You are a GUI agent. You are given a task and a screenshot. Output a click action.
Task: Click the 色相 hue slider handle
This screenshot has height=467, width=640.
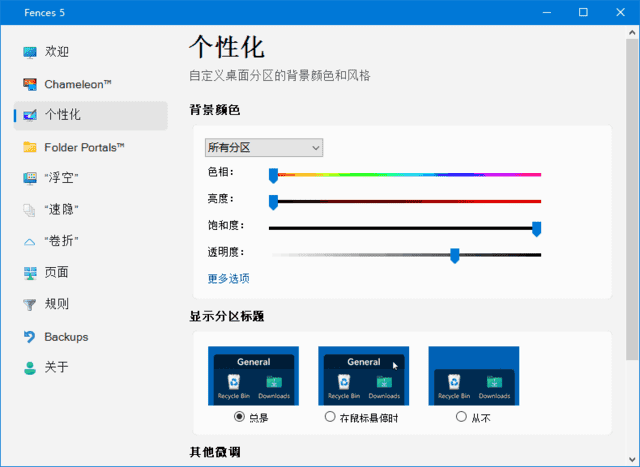point(273,176)
